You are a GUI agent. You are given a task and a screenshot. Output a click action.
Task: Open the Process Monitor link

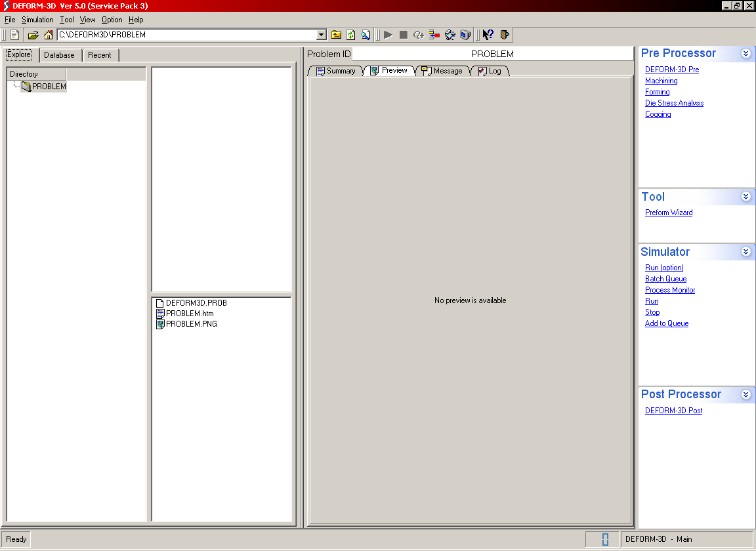tap(669, 290)
